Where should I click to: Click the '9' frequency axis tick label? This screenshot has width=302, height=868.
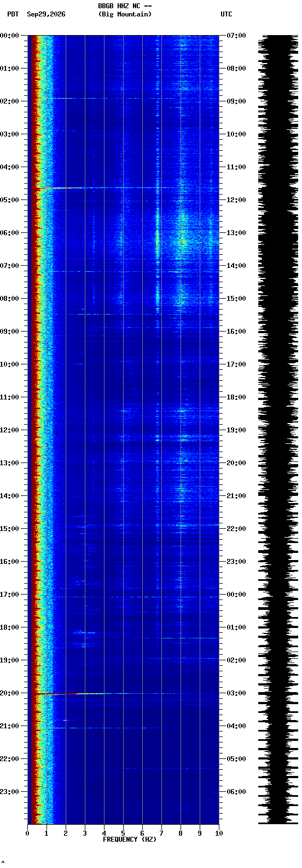200,833
